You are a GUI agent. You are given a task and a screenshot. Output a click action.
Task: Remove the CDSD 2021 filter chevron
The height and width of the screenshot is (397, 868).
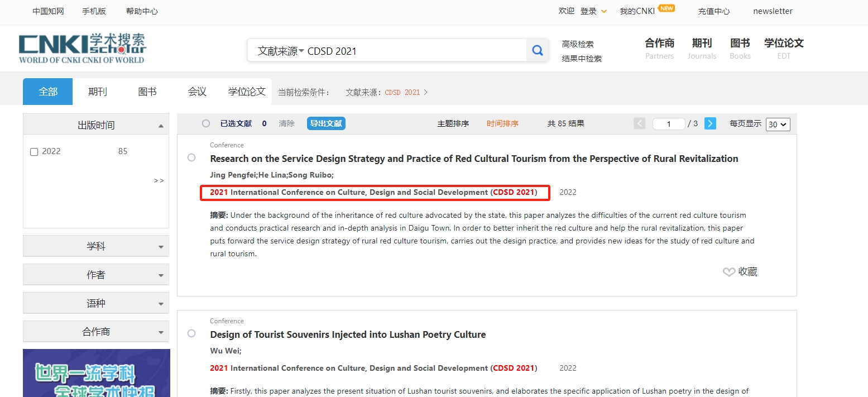click(426, 92)
